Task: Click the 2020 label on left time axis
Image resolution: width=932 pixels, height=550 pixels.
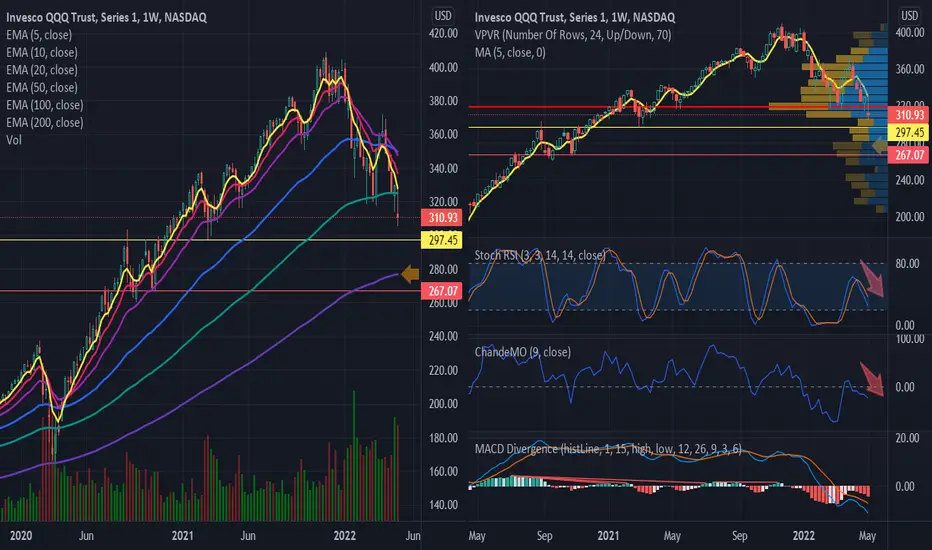Action: click(x=21, y=536)
